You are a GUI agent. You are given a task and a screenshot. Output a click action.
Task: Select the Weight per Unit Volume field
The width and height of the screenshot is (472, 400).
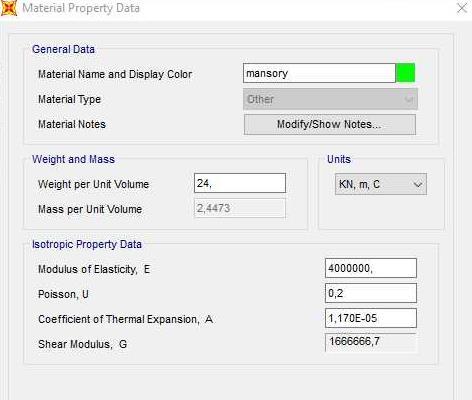[x=240, y=183]
